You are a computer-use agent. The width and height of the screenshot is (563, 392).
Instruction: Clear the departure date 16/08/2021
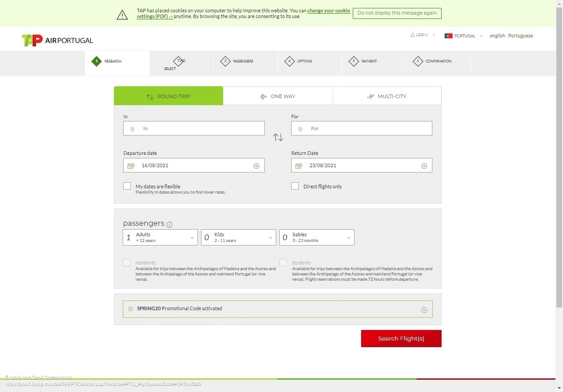(256, 166)
